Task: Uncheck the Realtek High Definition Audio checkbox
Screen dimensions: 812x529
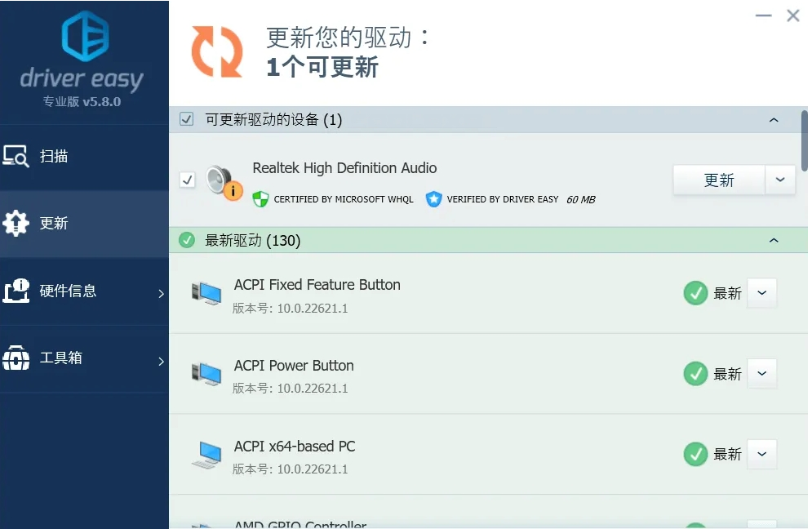Action: (x=188, y=180)
